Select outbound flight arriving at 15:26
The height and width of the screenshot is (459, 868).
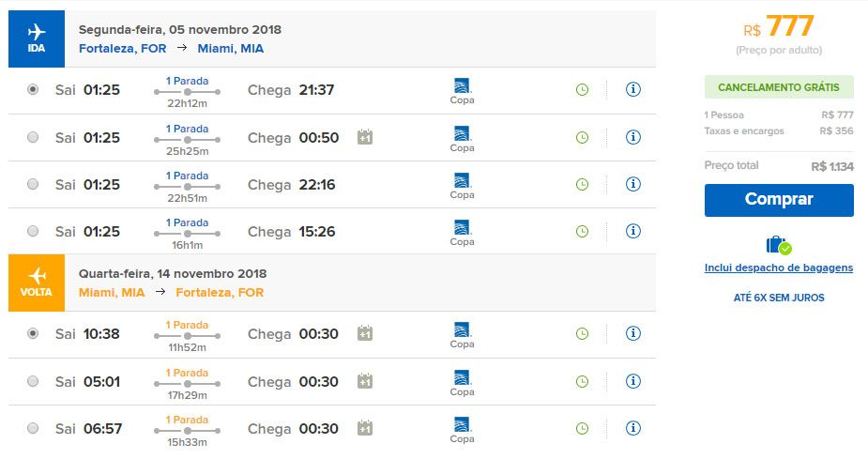pyautogui.click(x=33, y=231)
